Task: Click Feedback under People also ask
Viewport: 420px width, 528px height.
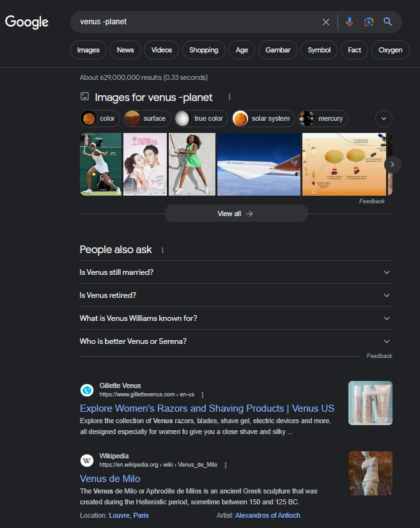Action: click(379, 356)
